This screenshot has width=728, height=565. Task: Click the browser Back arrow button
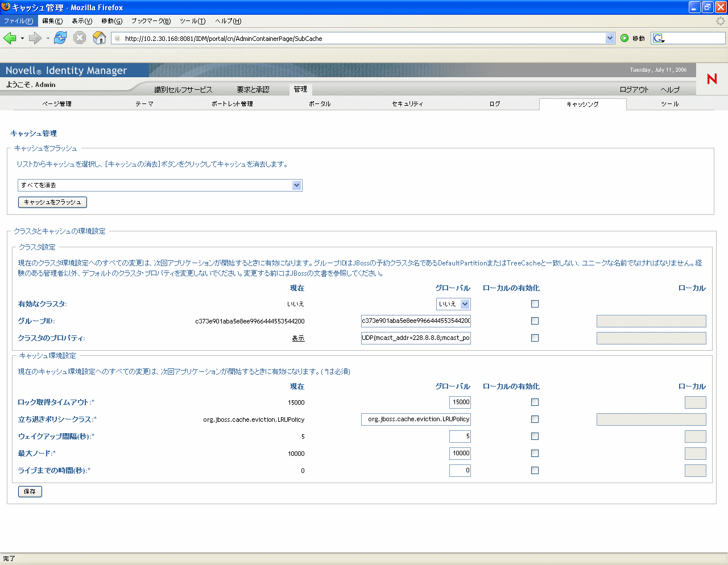(10, 38)
